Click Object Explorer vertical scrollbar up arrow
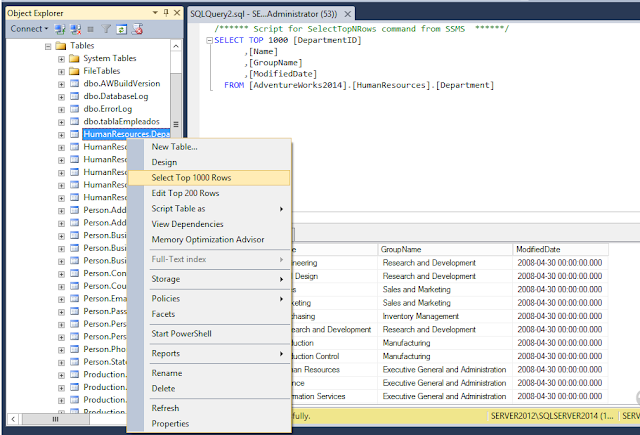The height and width of the screenshot is (435, 640). coord(176,46)
